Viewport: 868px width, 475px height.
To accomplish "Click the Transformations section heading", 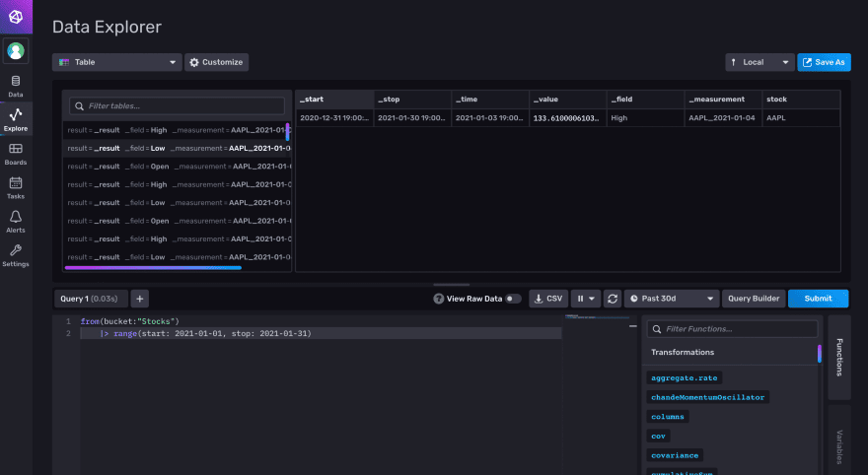I will pos(683,352).
